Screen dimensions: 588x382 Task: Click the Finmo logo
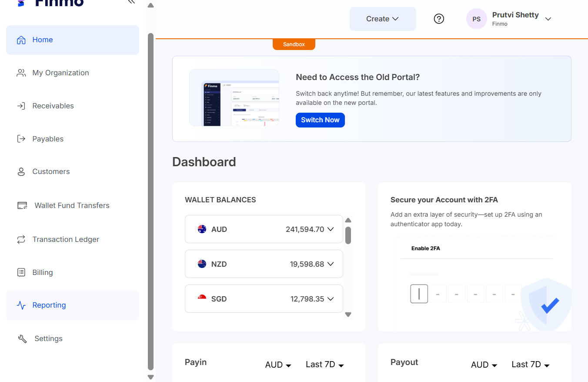[x=50, y=3]
